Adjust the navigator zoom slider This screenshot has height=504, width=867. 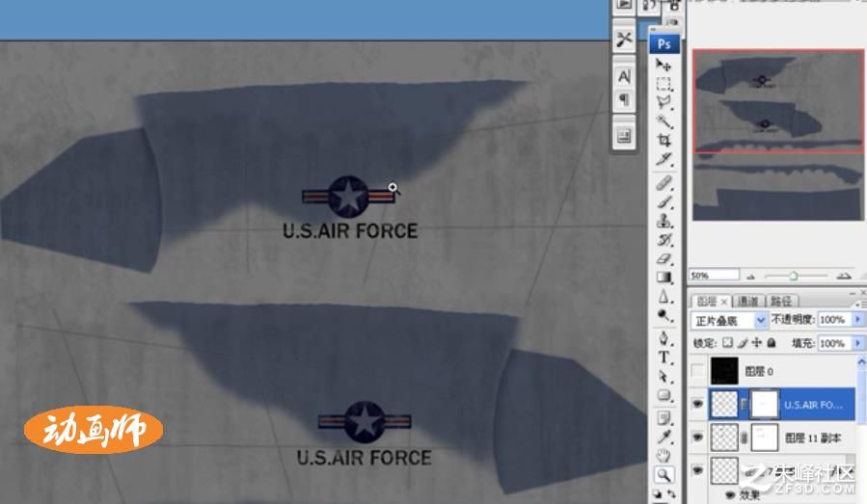[794, 276]
